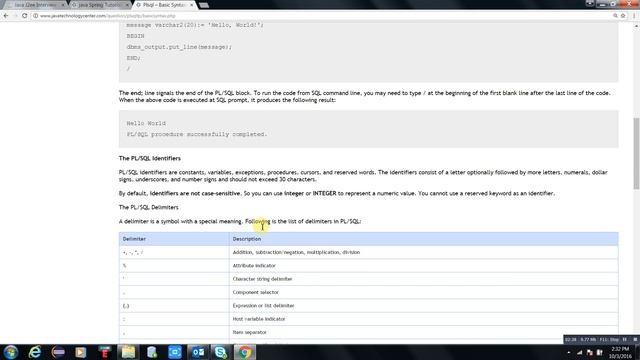Open the red E application on the taskbar
This screenshot has height=360, width=640.
coord(104,352)
